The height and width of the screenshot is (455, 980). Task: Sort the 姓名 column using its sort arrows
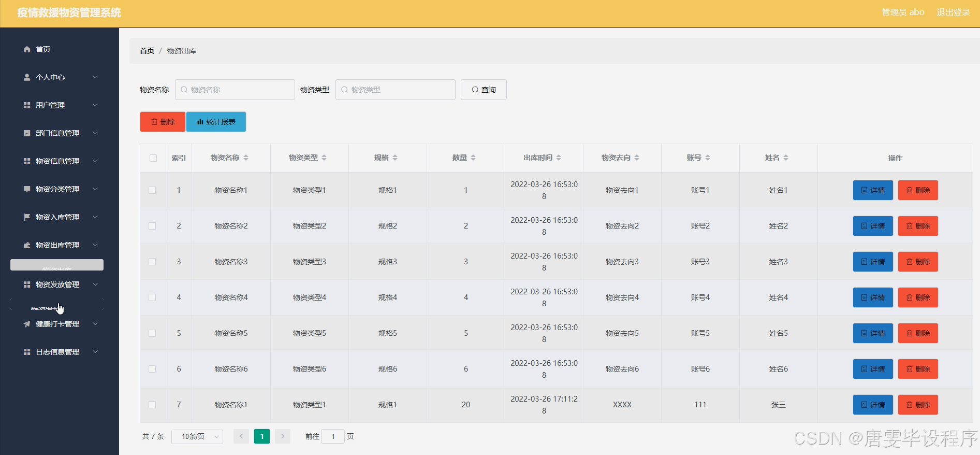pyautogui.click(x=786, y=158)
